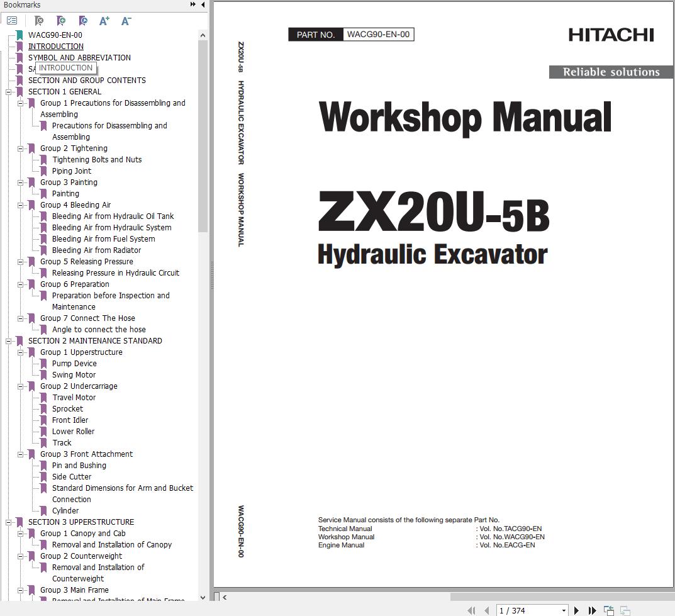Open Releasing Pressure in Hydraulic Circuit
This screenshot has height=616, width=675.
115,272
